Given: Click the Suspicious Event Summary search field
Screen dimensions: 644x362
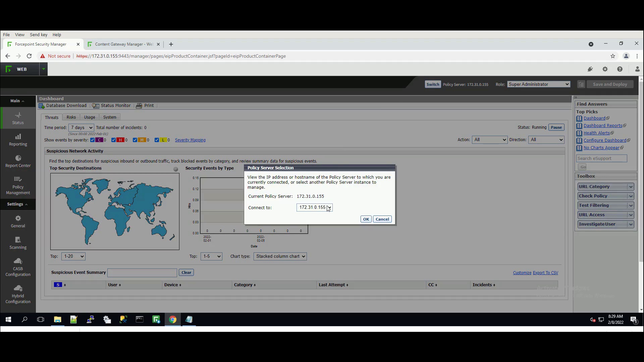Looking at the screenshot, I should [x=142, y=273].
